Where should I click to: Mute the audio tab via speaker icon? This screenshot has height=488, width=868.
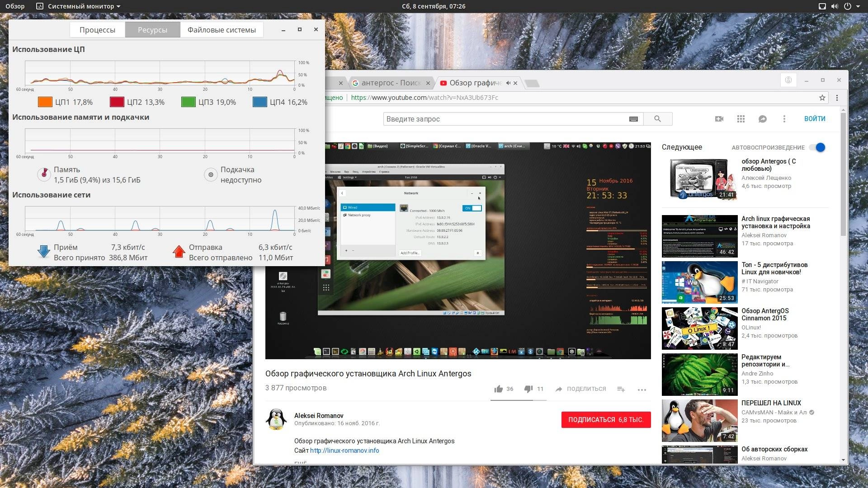(508, 83)
